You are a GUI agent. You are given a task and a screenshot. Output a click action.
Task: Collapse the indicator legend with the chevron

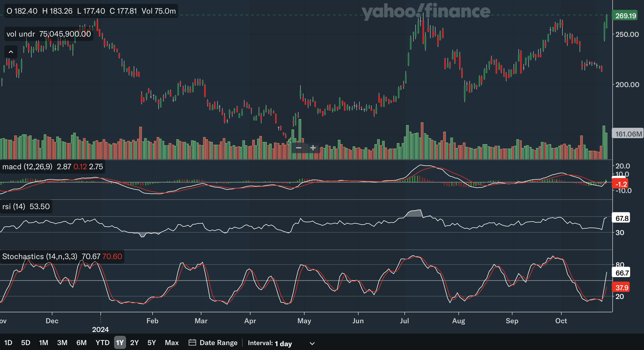pos(11,52)
